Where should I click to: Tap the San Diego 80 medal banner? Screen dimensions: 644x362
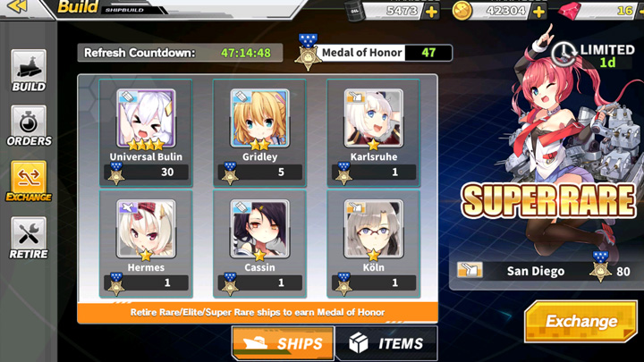coord(547,271)
